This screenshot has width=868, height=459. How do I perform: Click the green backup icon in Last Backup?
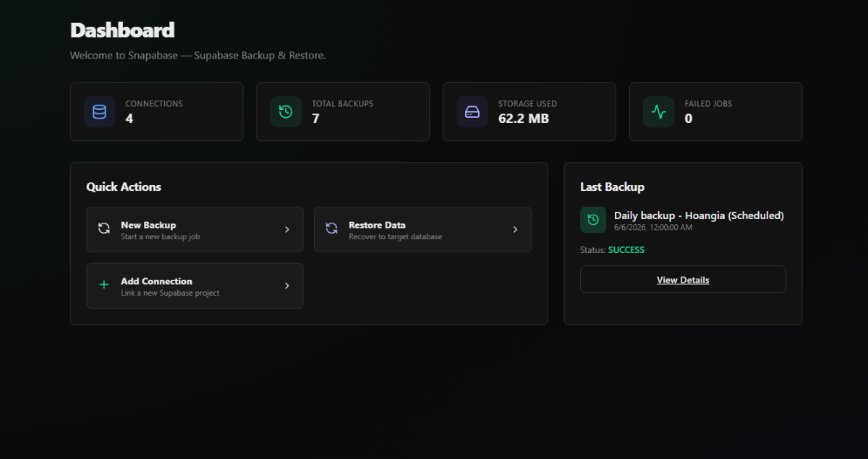tap(593, 220)
